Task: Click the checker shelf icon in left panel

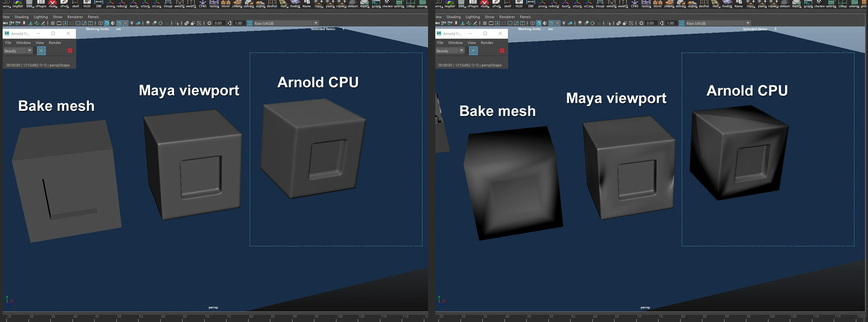Action: tap(388, 3)
